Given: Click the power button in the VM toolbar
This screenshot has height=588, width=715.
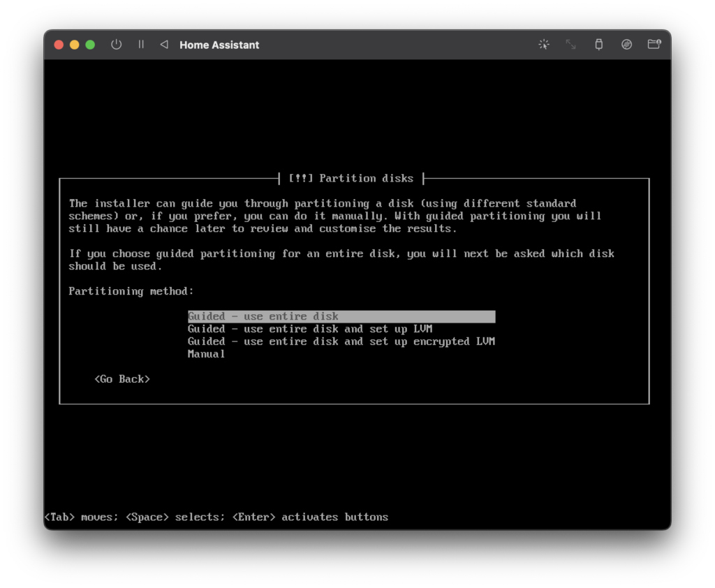Looking at the screenshot, I should 117,45.
